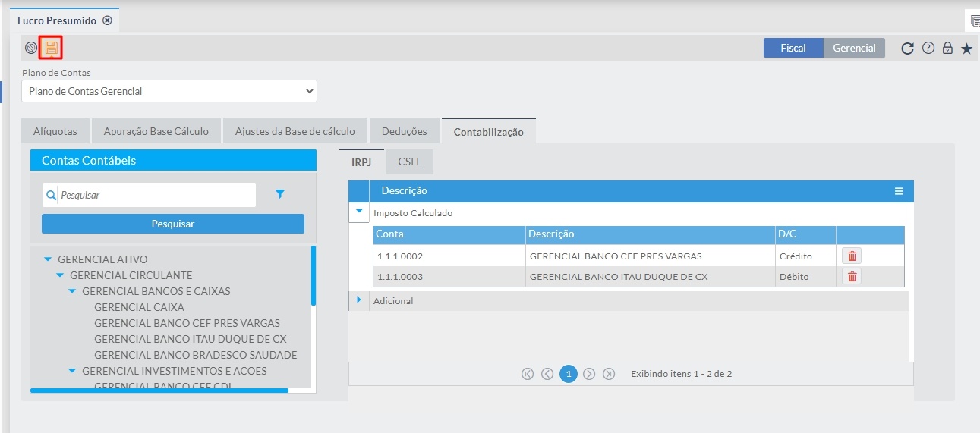Collapse the Imposto Calculado group
Image resolution: width=980 pixels, height=433 pixels.
(359, 212)
